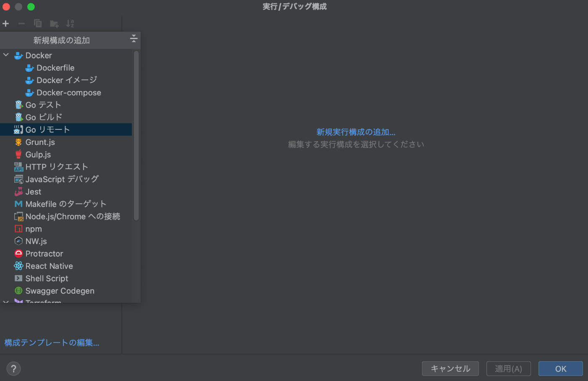Click the help question mark button

[13, 369]
